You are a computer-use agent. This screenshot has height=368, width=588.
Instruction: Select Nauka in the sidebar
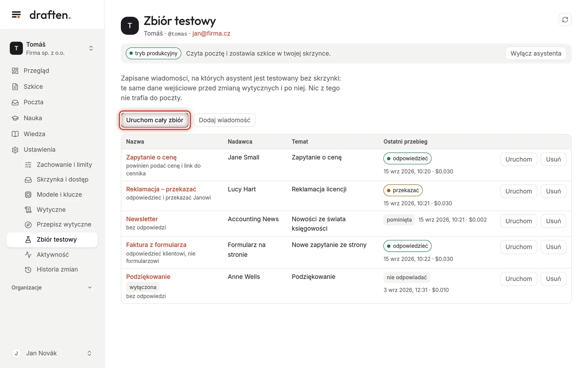tap(52, 118)
